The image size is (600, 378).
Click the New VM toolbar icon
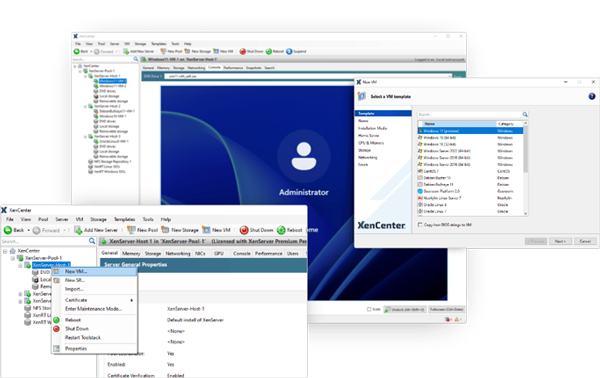(206, 230)
